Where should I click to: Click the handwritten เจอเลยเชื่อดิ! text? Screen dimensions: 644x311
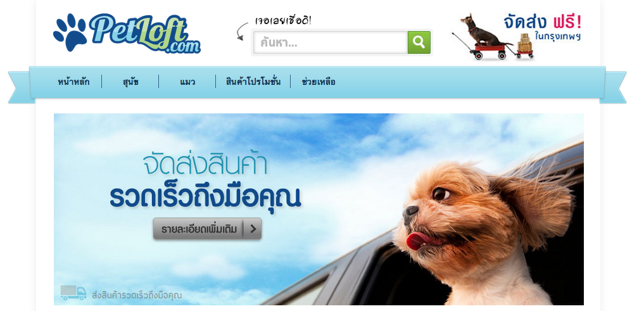pyautogui.click(x=283, y=20)
